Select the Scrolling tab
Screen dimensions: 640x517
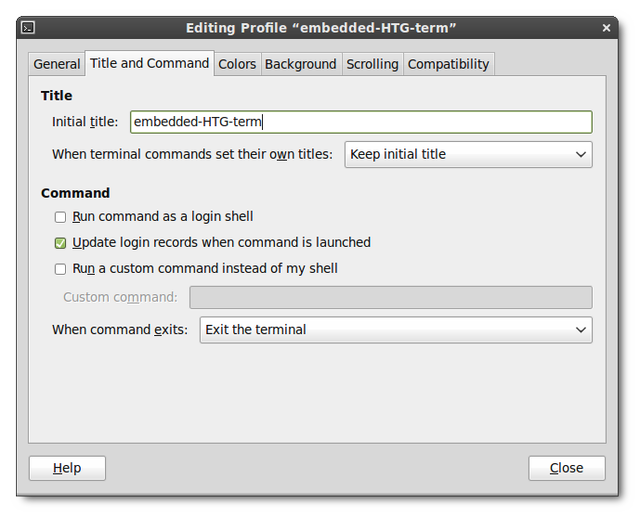pos(372,64)
